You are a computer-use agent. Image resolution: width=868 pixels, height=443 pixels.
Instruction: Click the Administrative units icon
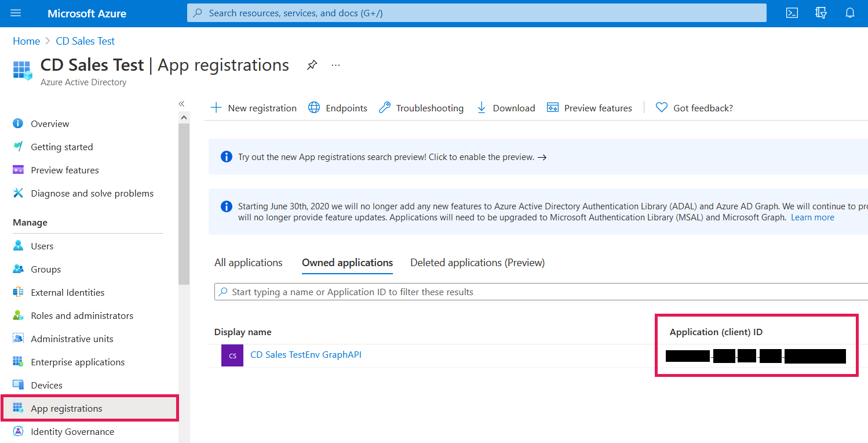[18, 339]
